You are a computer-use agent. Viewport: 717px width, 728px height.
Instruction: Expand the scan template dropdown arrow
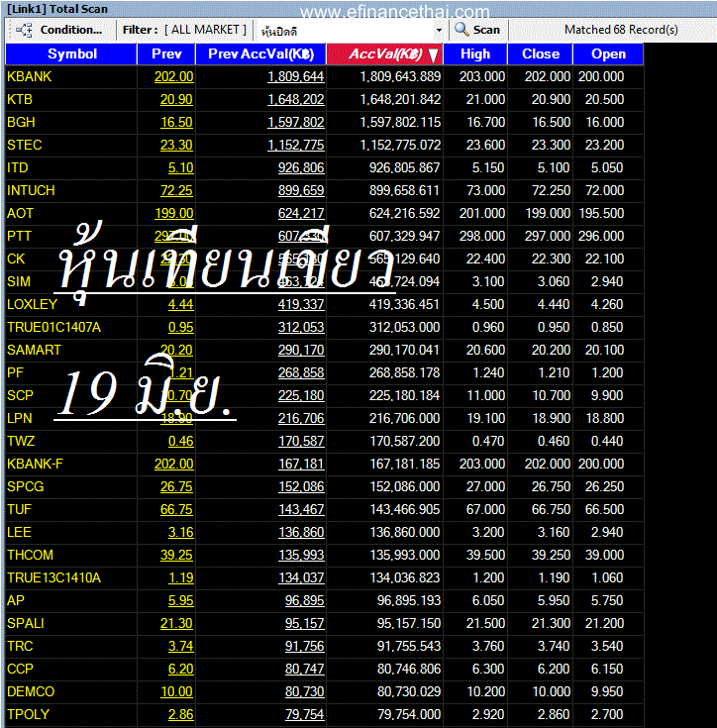click(x=439, y=31)
